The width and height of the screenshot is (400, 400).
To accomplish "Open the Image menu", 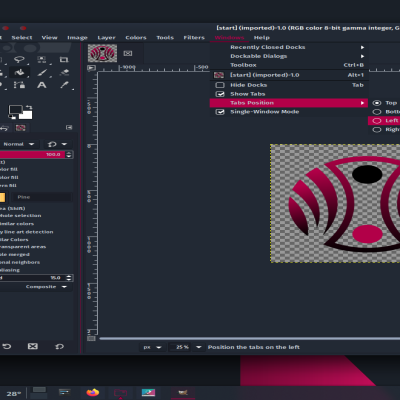I will (77, 38).
